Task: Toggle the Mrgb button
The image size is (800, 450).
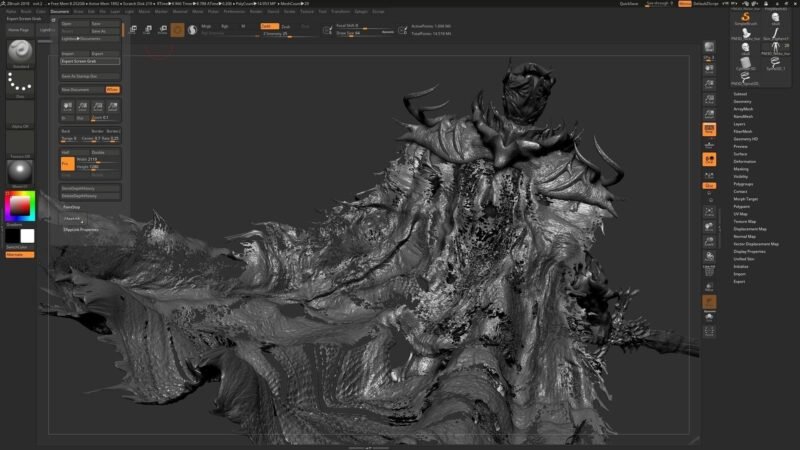Action: 207,26
